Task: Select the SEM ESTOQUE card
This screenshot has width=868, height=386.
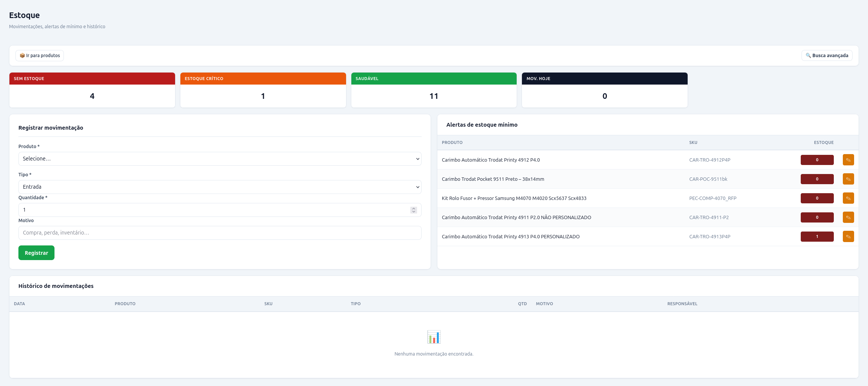Action: pyautogui.click(x=92, y=90)
